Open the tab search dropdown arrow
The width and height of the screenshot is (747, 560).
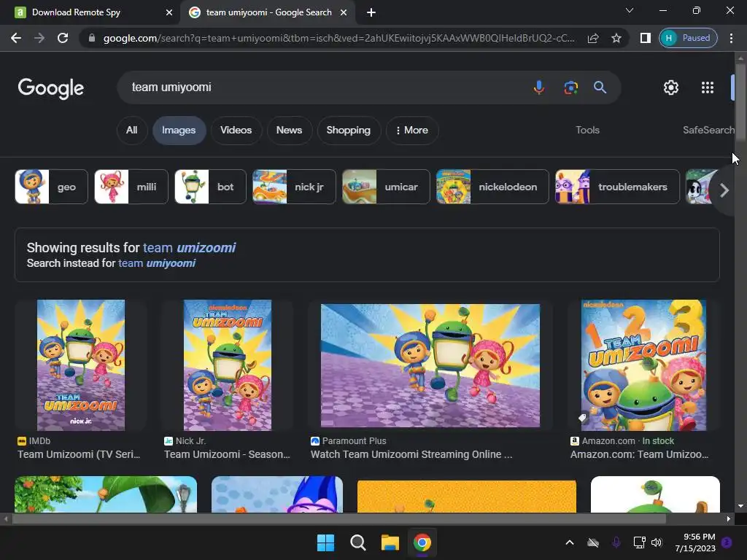(630, 10)
